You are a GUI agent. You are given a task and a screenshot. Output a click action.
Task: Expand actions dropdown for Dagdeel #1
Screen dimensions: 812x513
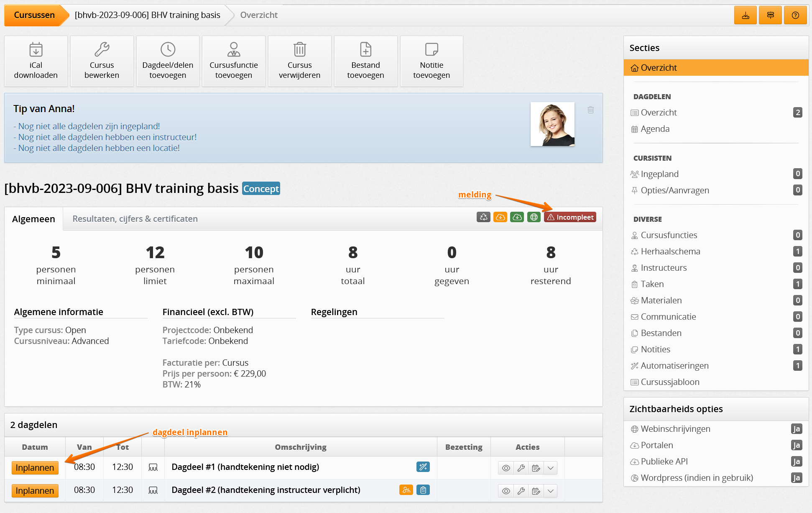point(551,468)
